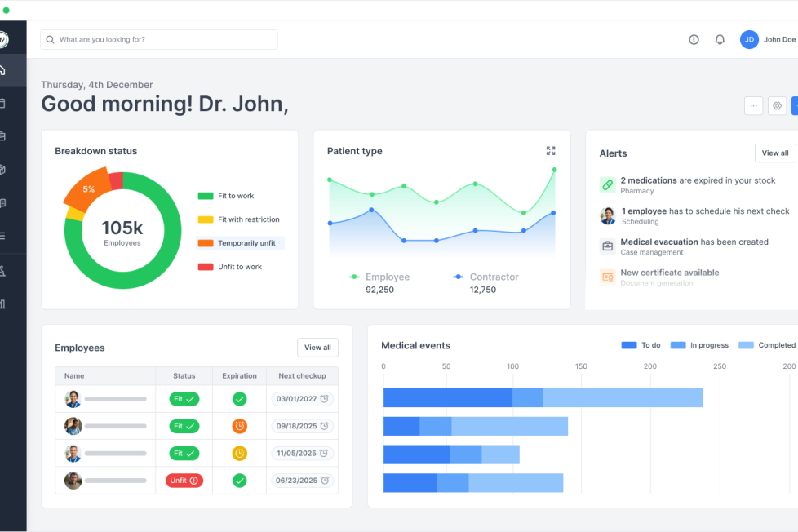This screenshot has width=798, height=532.
Task: Click the info circle icon in the top bar
Action: (x=694, y=39)
